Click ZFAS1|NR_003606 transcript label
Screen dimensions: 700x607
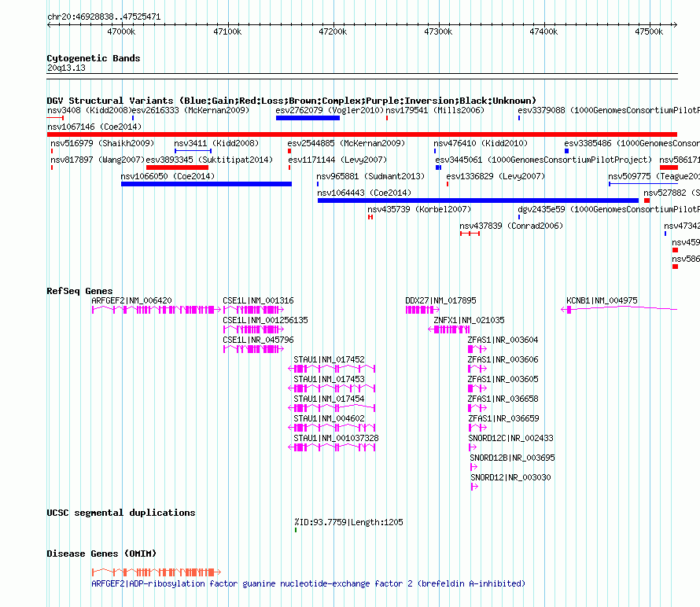point(503,360)
